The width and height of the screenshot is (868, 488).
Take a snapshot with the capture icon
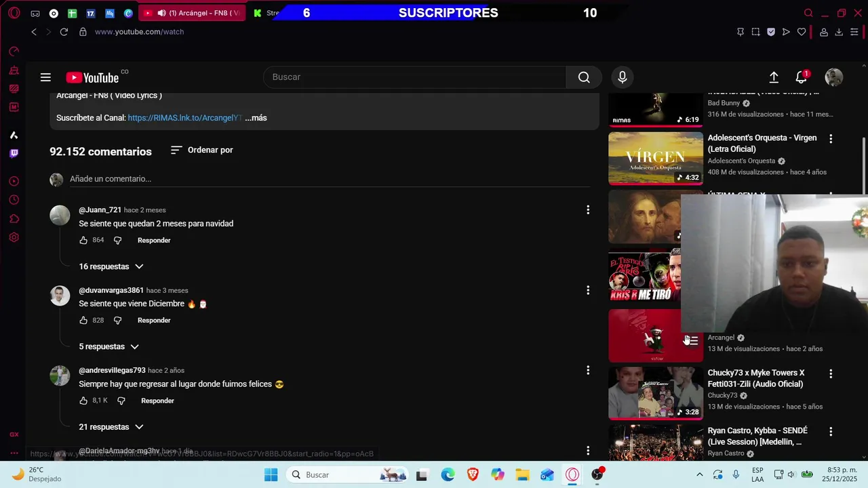(755, 32)
